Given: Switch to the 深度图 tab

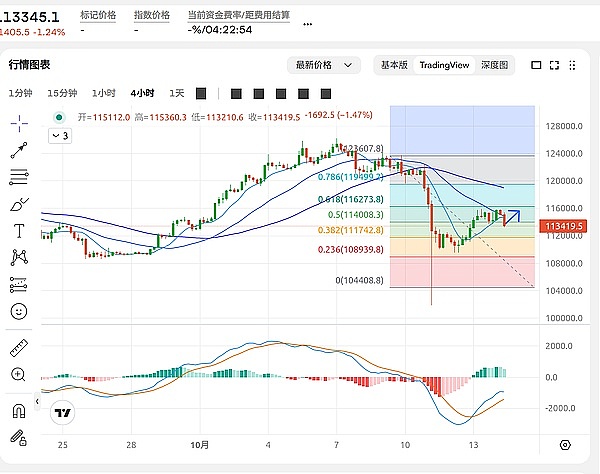Looking at the screenshot, I should (493, 65).
